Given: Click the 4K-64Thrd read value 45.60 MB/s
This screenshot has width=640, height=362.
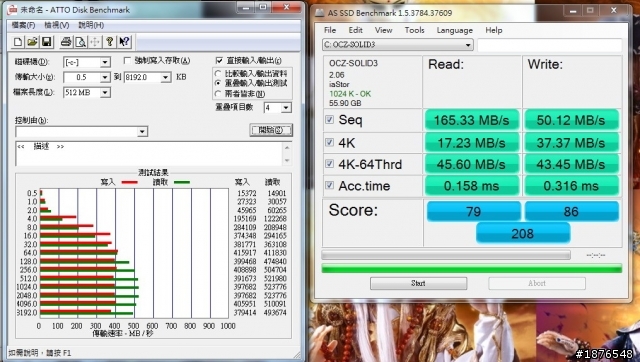Looking at the screenshot, I should pos(472,164).
